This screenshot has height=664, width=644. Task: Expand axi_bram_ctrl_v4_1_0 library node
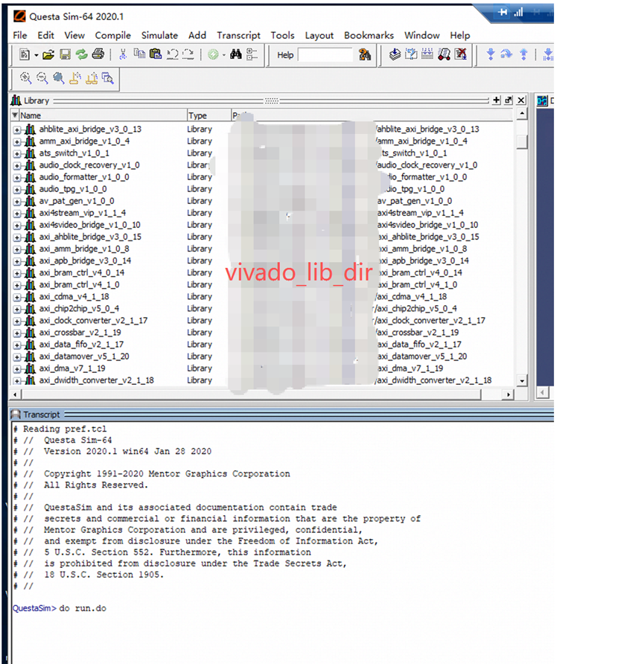coord(16,285)
